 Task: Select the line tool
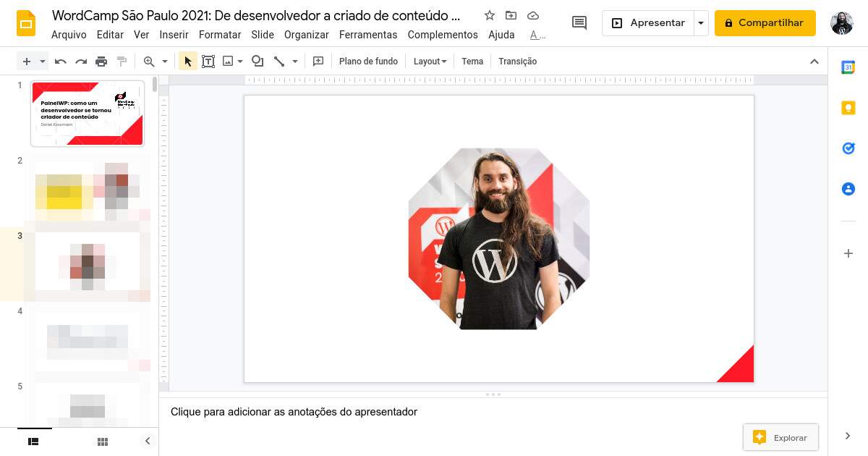(279, 62)
